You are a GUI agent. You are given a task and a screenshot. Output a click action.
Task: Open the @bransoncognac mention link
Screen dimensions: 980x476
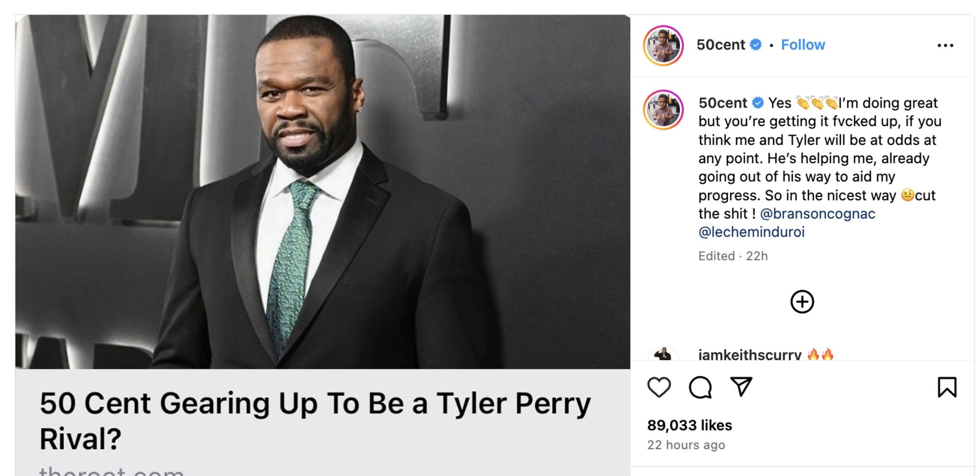pyautogui.click(x=817, y=214)
